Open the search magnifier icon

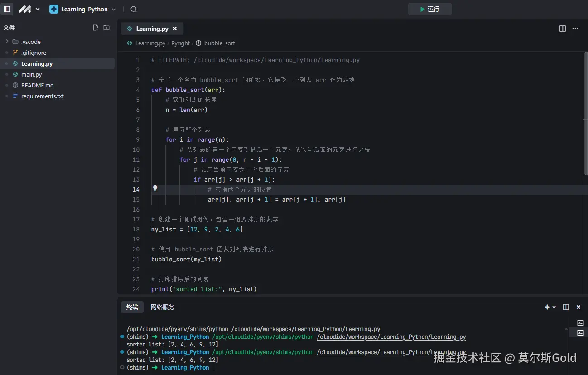pyautogui.click(x=134, y=9)
